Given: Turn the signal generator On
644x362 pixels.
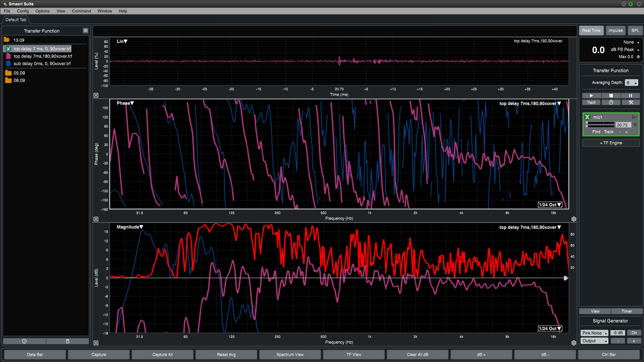Looking at the screenshot, I should 634,333.
